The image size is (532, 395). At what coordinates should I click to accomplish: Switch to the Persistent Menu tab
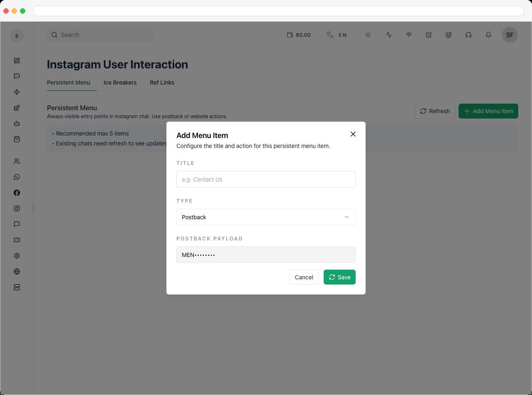coord(68,82)
